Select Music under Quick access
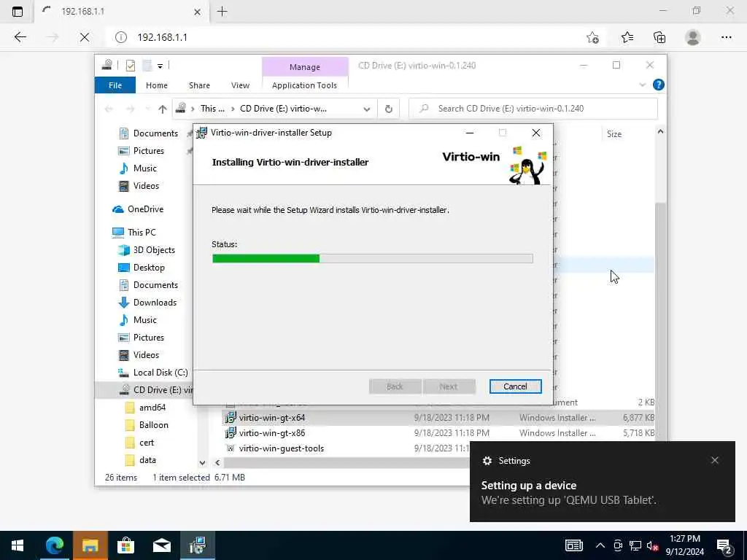The height and width of the screenshot is (560, 747). click(x=145, y=168)
